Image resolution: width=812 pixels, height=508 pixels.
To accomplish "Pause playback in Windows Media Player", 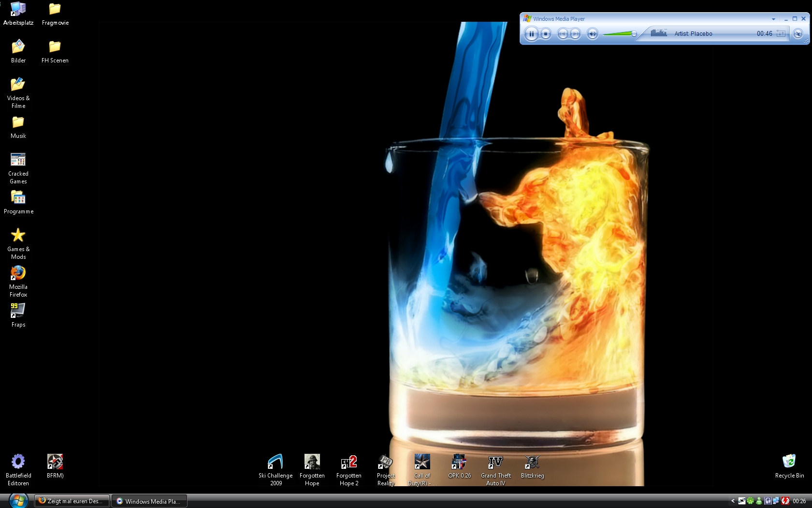I will pyautogui.click(x=531, y=34).
